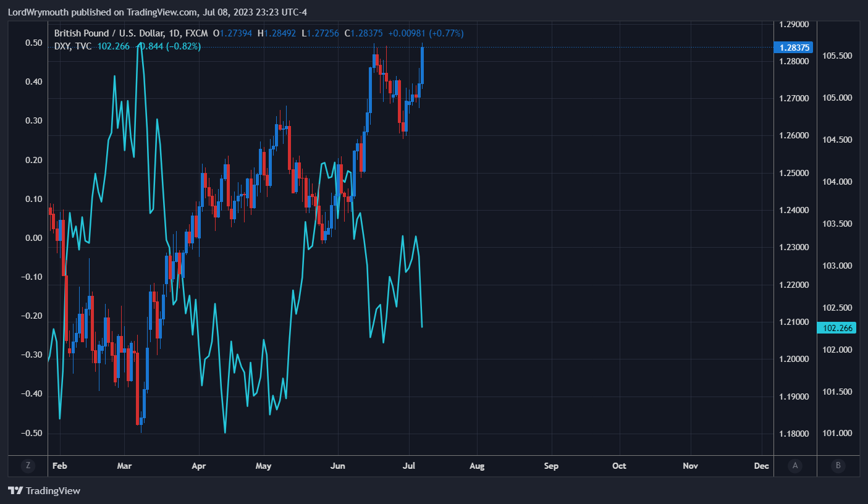Click the 1.21000 price scale value
Screen dimensions: 868x504
pos(794,322)
